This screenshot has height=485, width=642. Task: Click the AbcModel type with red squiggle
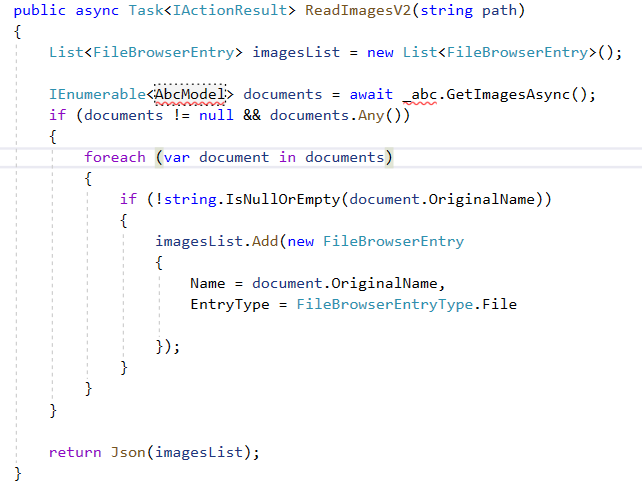pos(190,95)
